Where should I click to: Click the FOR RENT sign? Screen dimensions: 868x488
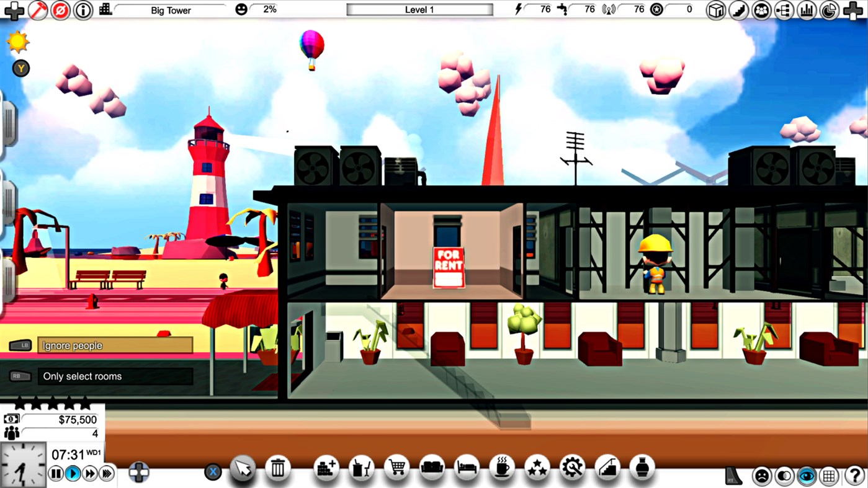[x=449, y=267]
